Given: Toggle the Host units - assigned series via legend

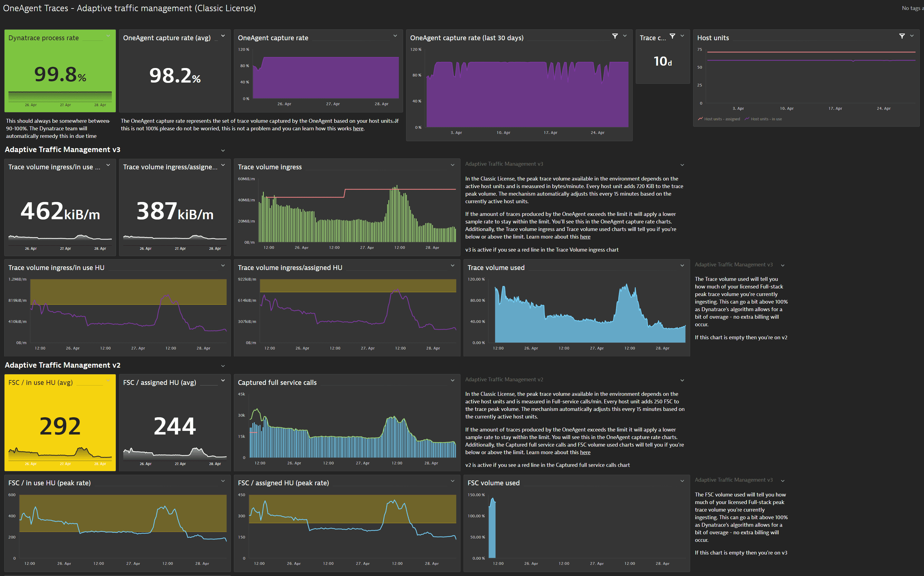Looking at the screenshot, I should 722,119.
